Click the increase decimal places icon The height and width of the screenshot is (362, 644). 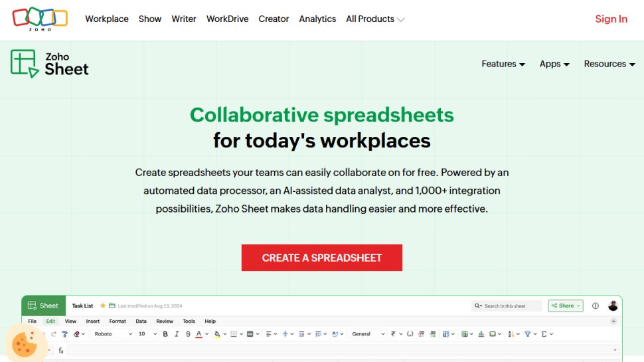tap(432, 334)
